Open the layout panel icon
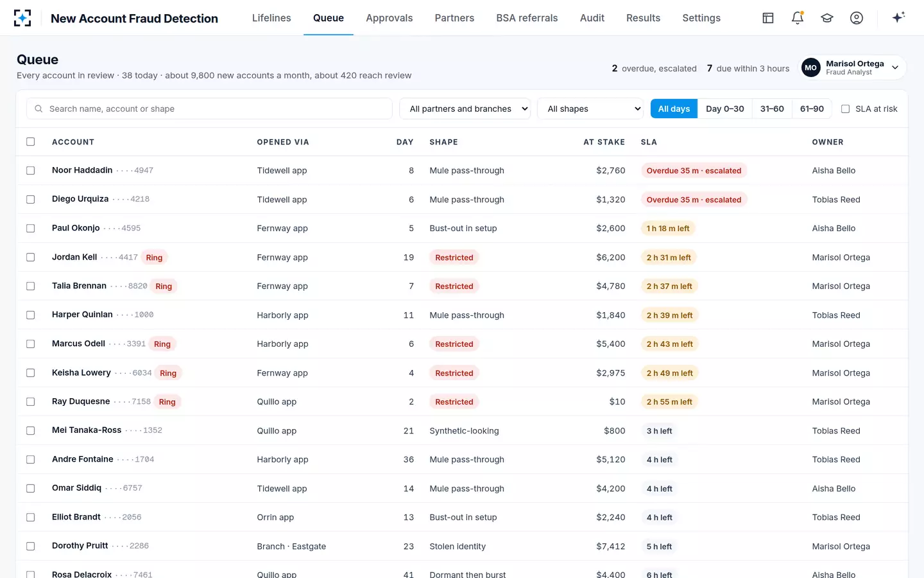This screenshot has height=578, width=924. 768,18
